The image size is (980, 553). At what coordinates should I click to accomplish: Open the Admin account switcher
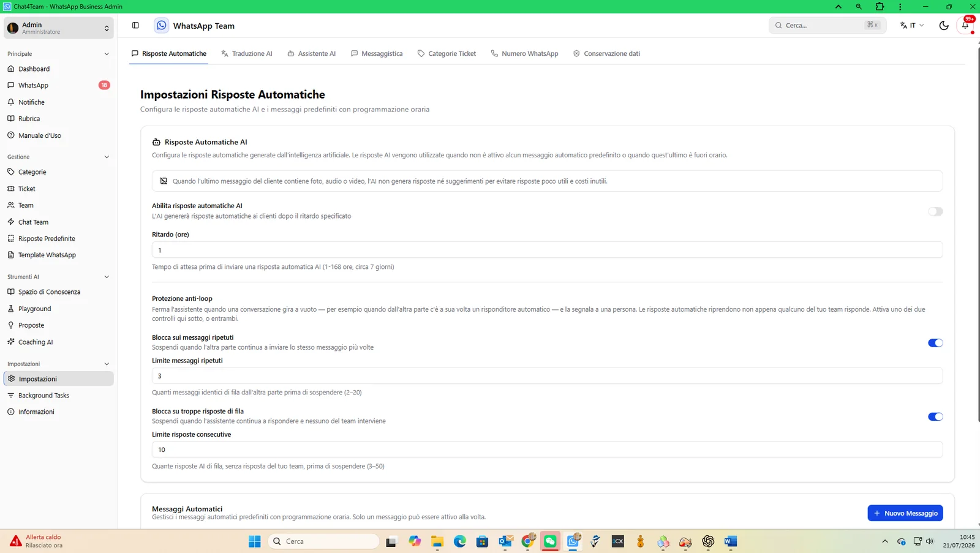click(59, 28)
